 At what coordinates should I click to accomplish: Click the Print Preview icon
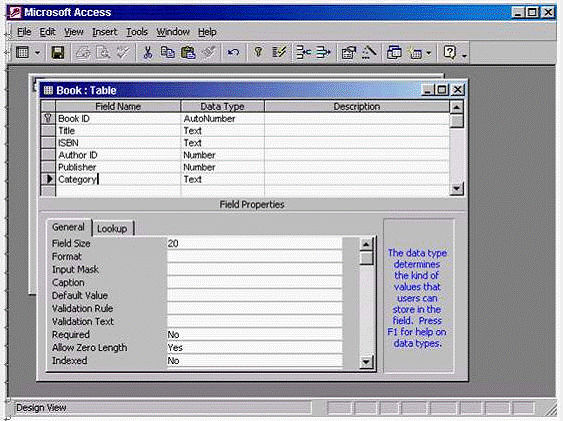103,53
